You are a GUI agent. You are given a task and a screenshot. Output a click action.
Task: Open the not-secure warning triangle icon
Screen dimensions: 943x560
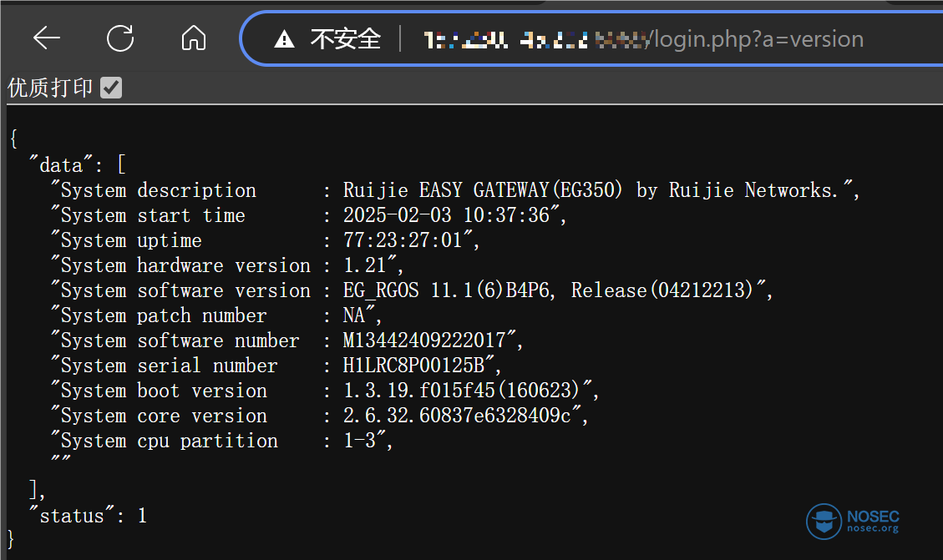click(284, 39)
